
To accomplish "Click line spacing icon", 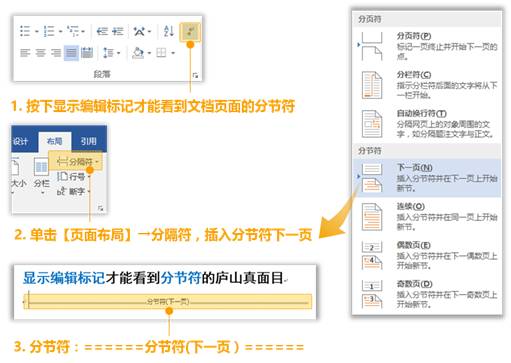I will (x=108, y=53).
